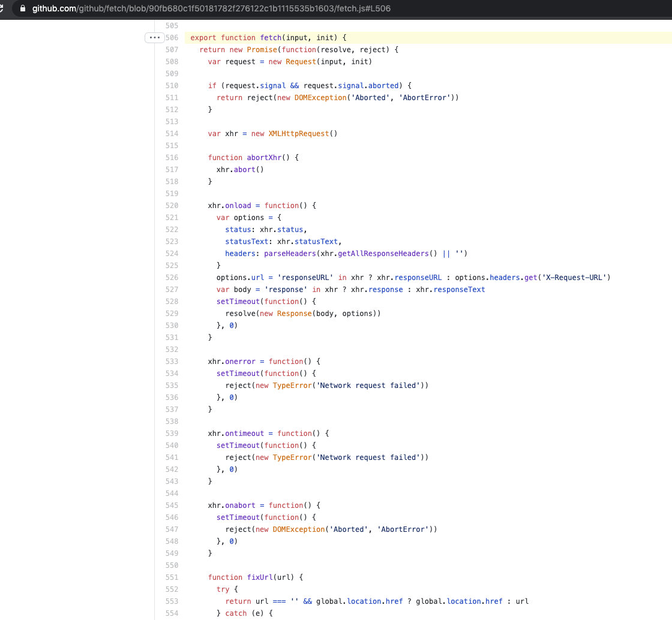Select line number 526
The height and width of the screenshot is (620, 672).
point(172,278)
